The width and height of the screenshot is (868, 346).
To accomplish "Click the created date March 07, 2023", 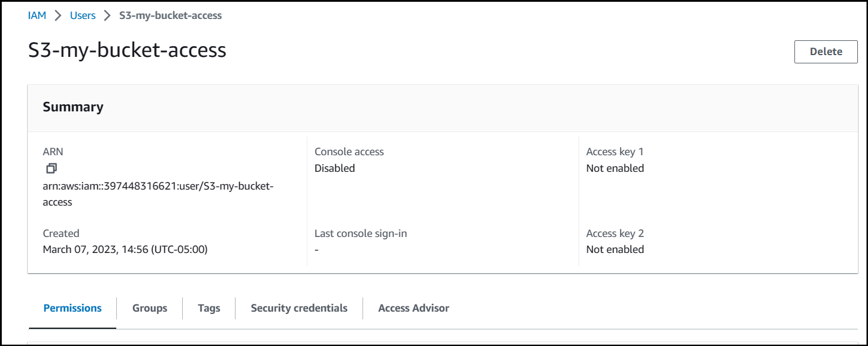I will (x=125, y=249).
